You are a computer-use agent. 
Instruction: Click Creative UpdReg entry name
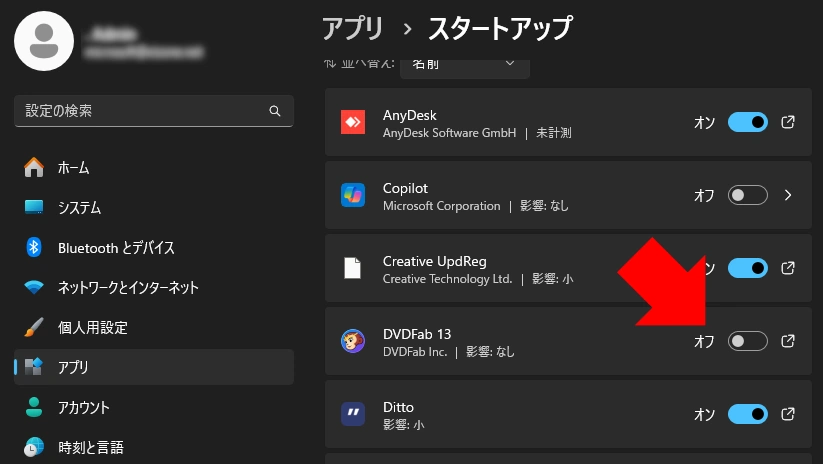pyautogui.click(x=435, y=261)
